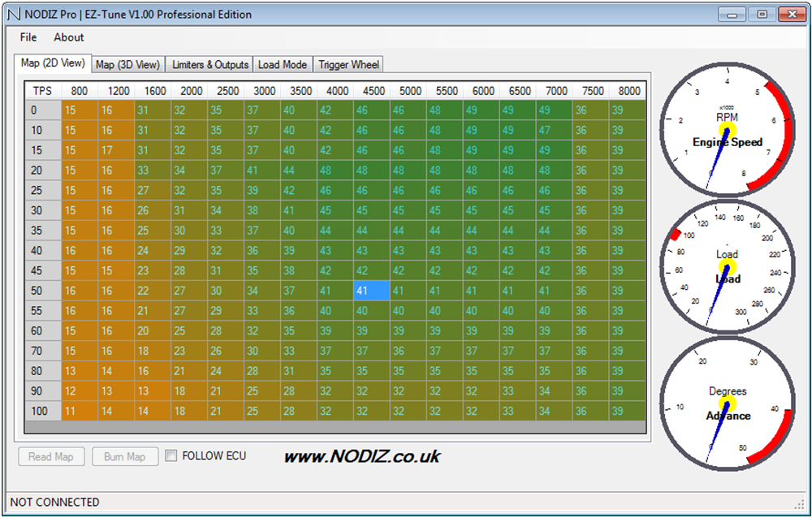Switch to the Map (3D View) tab
The height and width of the screenshot is (518, 812).
click(127, 65)
